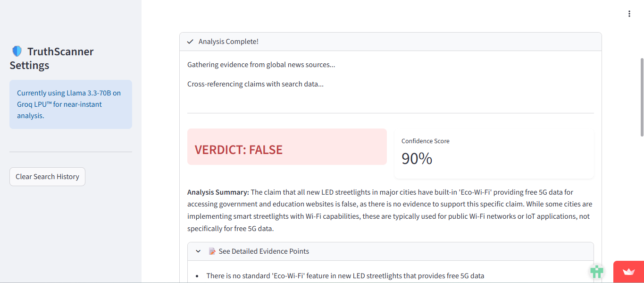Click the memo icon beside Detailed Evidence
The width and height of the screenshot is (644, 283).
pyautogui.click(x=212, y=251)
